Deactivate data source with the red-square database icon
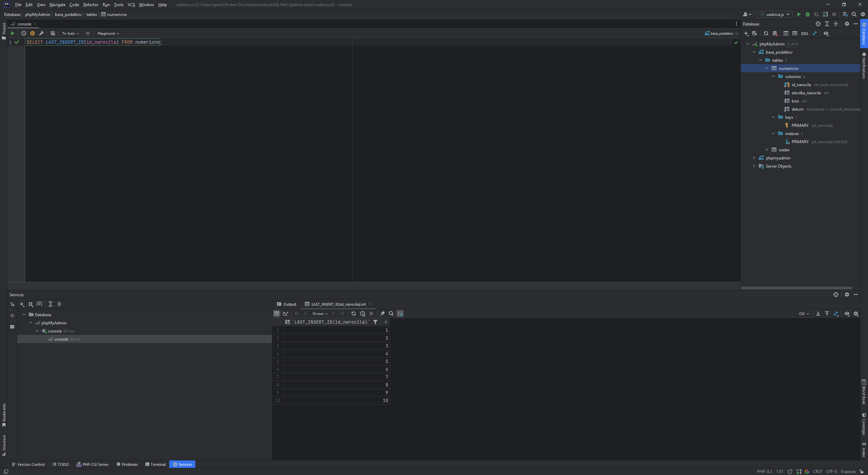Image resolution: width=868 pixels, height=475 pixels. tap(775, 34)
